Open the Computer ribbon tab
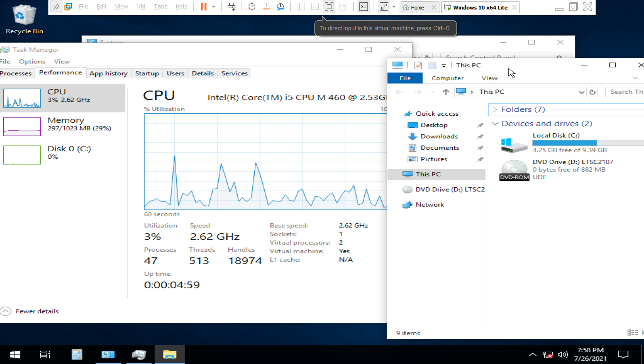The width and height of the screenshot is (644, 364). [447, 78]
